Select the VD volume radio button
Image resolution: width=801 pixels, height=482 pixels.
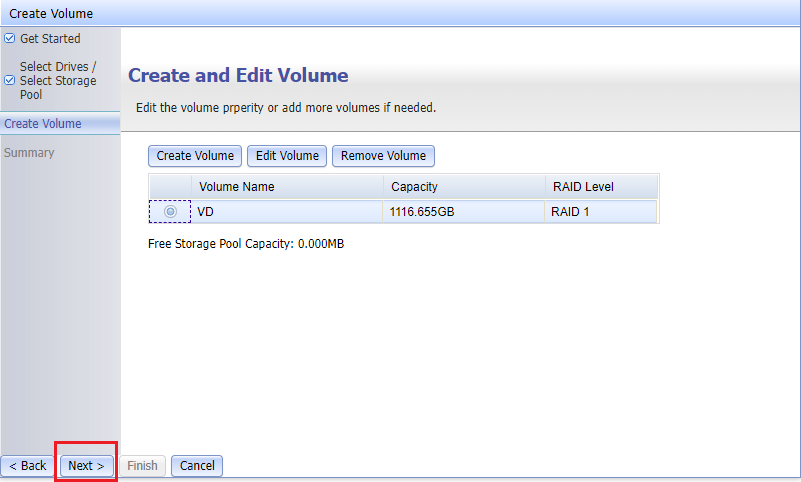pyautogui.click(x=170, y=211)
